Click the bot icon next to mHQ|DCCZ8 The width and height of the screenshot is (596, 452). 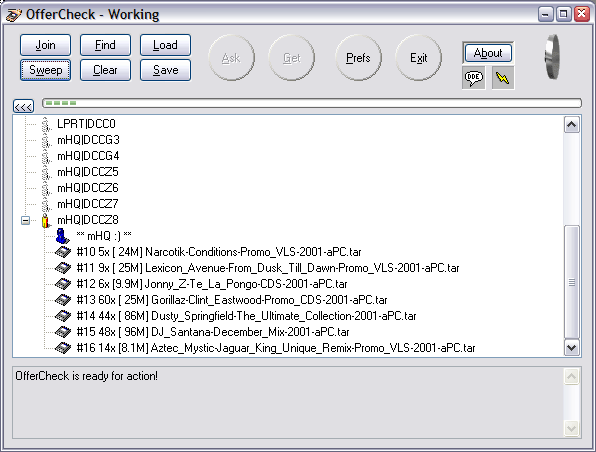46,220
